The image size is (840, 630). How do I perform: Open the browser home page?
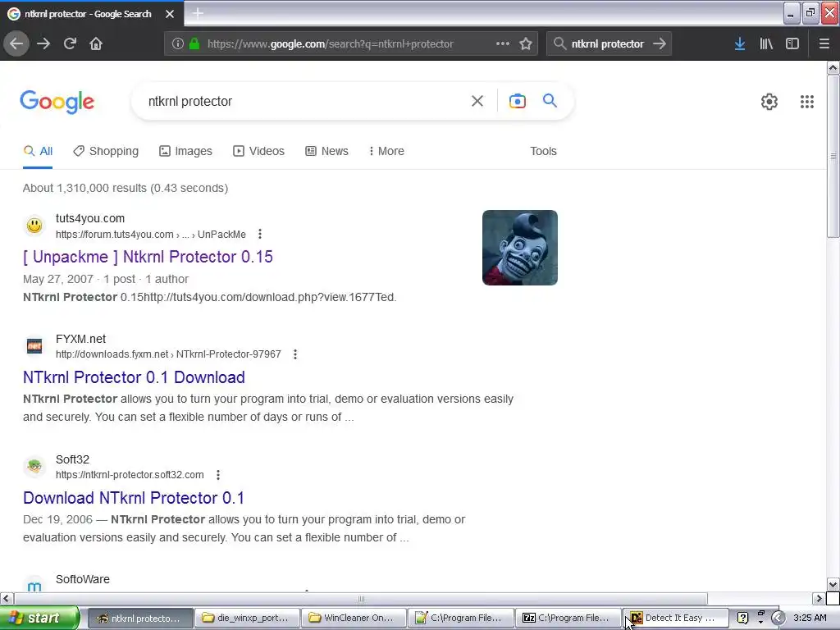[x=96, y=44]
